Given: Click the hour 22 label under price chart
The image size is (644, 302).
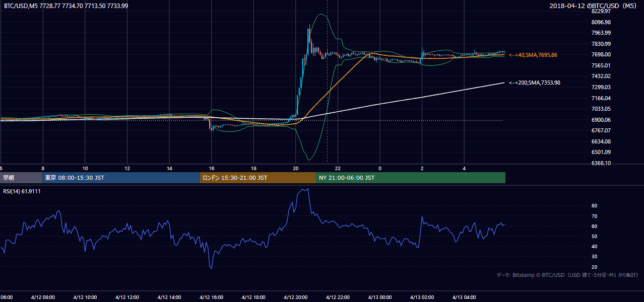Looking at the screenshot, I should [x=338, y=168].
